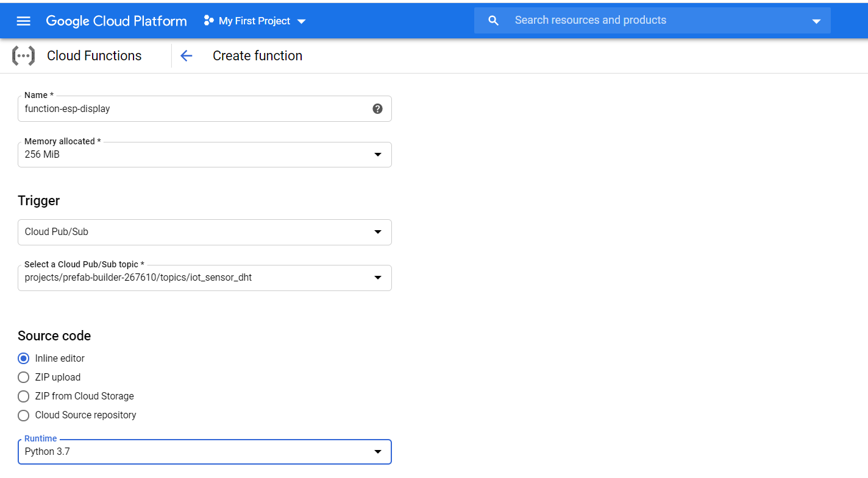The height and width of the screenshot is (478, 868).
Task: Click the project selector dots icon
Action: 208,21
